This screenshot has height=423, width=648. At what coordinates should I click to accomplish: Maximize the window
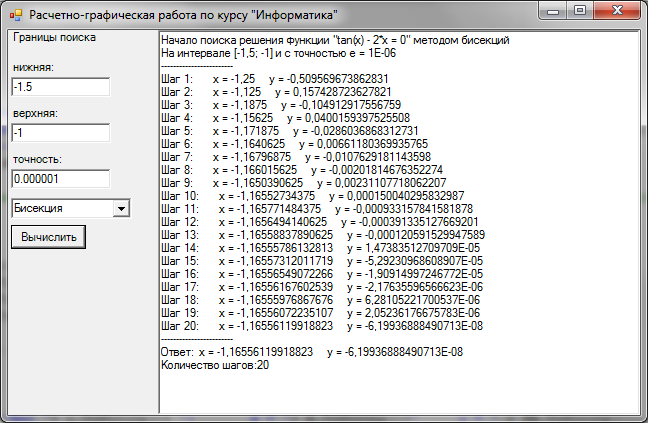(579, 11)
